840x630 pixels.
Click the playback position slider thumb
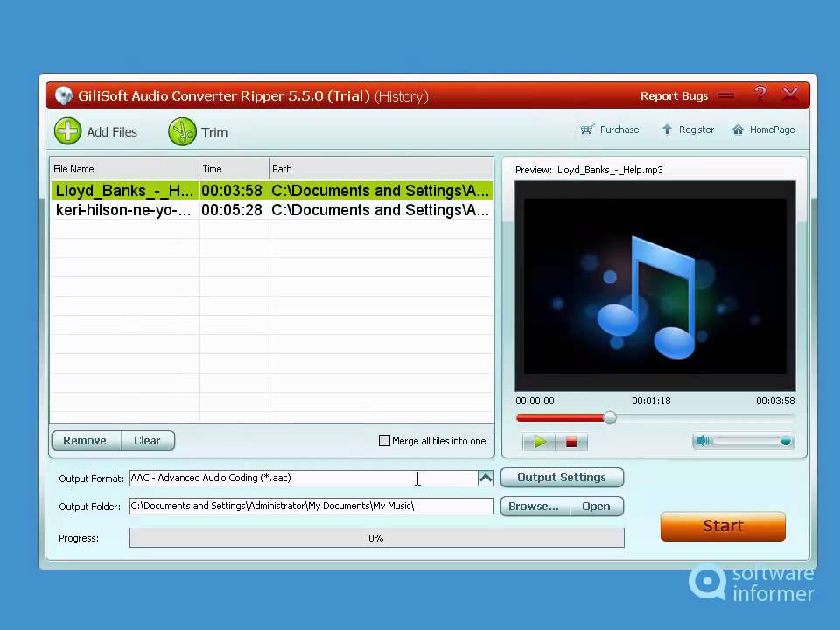[610, 418]
